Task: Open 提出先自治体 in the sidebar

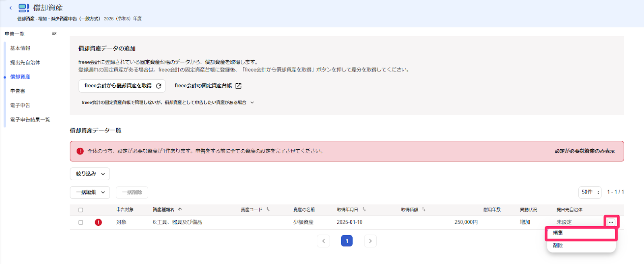Action: [25, 62]
